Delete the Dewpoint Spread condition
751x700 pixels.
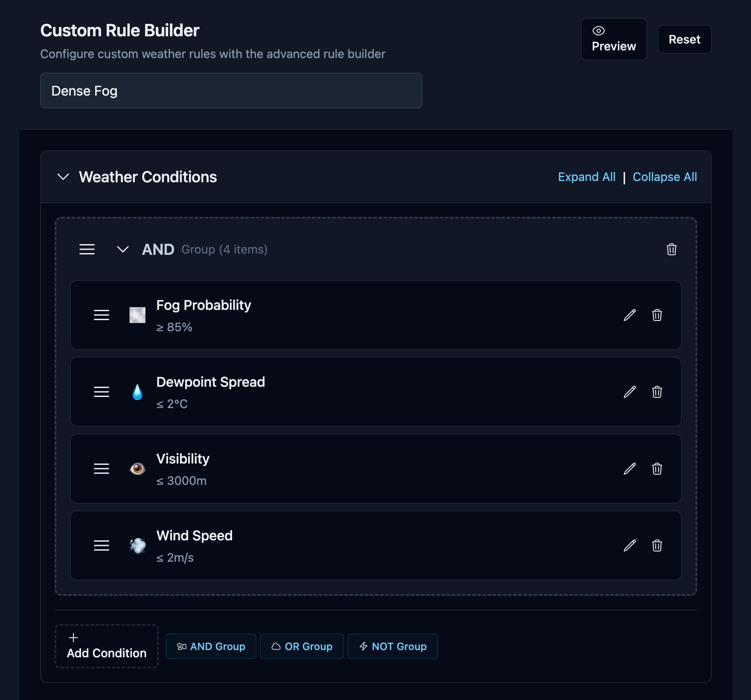pos(657,392)
